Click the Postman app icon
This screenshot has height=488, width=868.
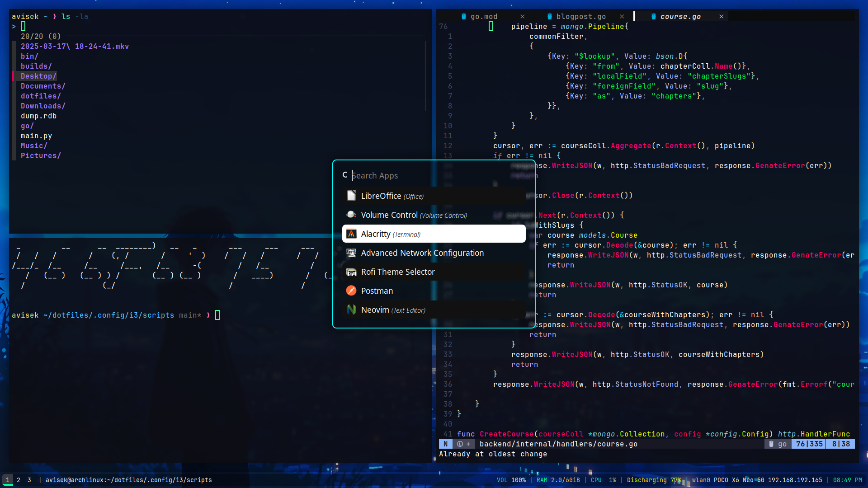[x=351, y=291]
